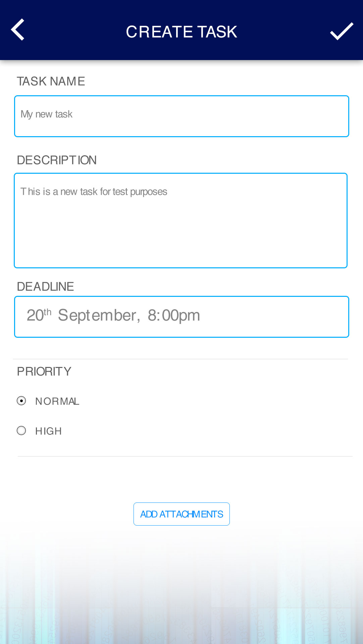Click the '8:00pm' time in Deadline field
The height and width of the screenshot is (644, 363).
coord(174,316)
